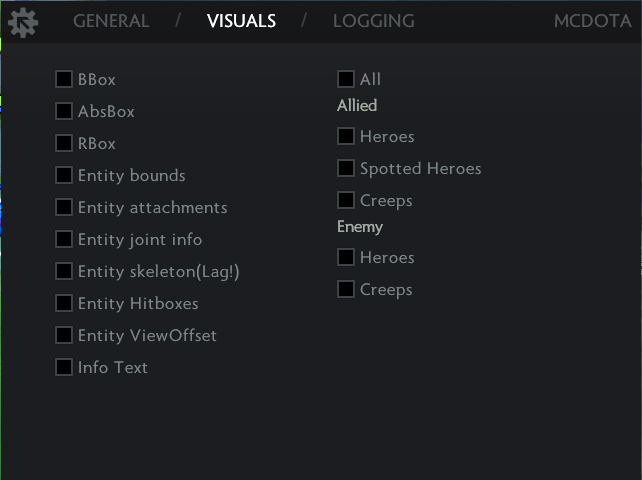Check the Entity Hitboxes box
Screen dimensions: 642x480
click(64, 303)
